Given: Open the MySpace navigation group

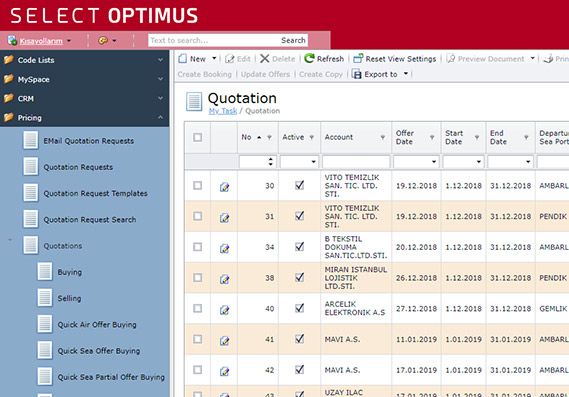Looking at the screenshot, I should coord(85,79).
